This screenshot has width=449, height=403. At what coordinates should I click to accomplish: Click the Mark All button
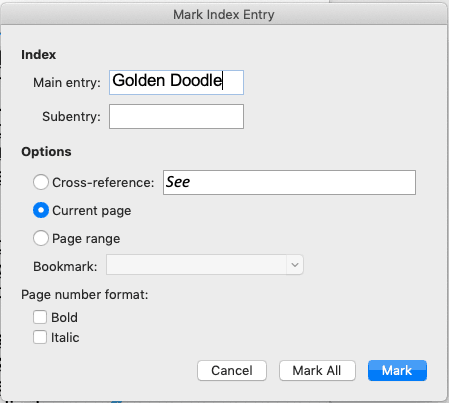click(x=317, y=370)
